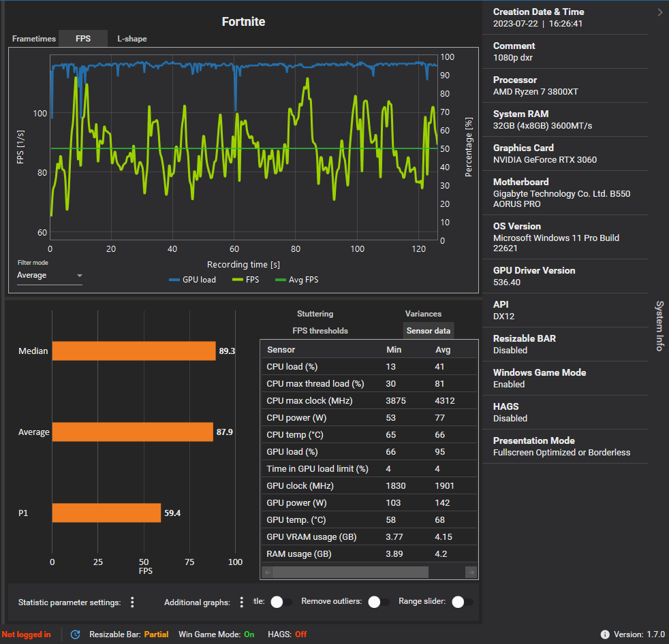Click the Avg column header

coord(442,349)
